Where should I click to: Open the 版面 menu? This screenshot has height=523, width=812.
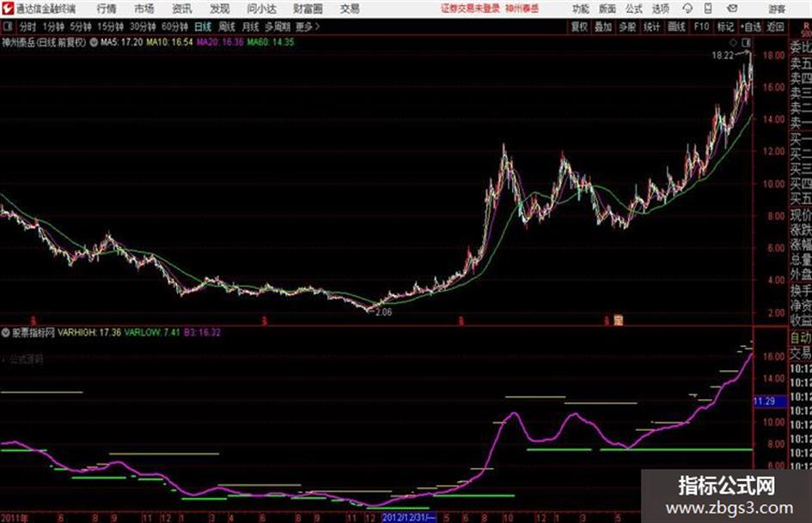tap(607, 9)
